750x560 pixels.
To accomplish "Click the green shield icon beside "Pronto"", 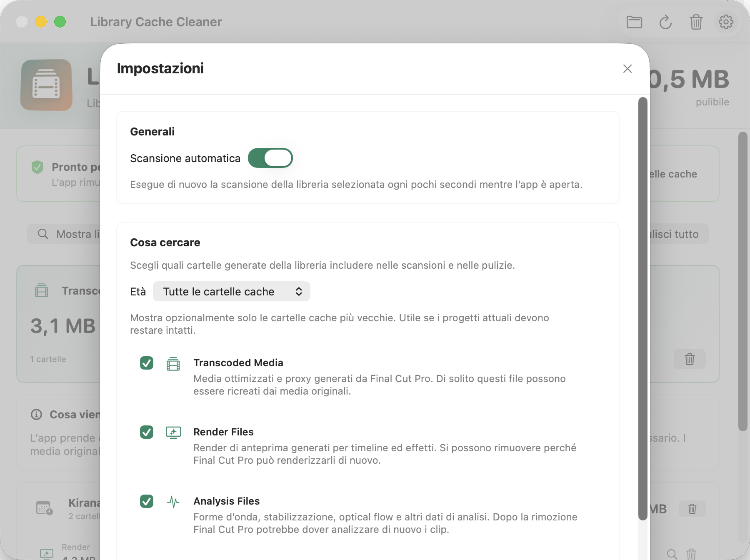I will click(x=37, y=167).
